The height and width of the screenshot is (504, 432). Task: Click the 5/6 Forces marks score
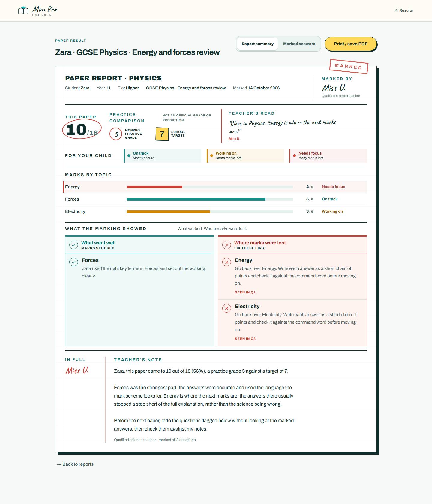point(310,199)
